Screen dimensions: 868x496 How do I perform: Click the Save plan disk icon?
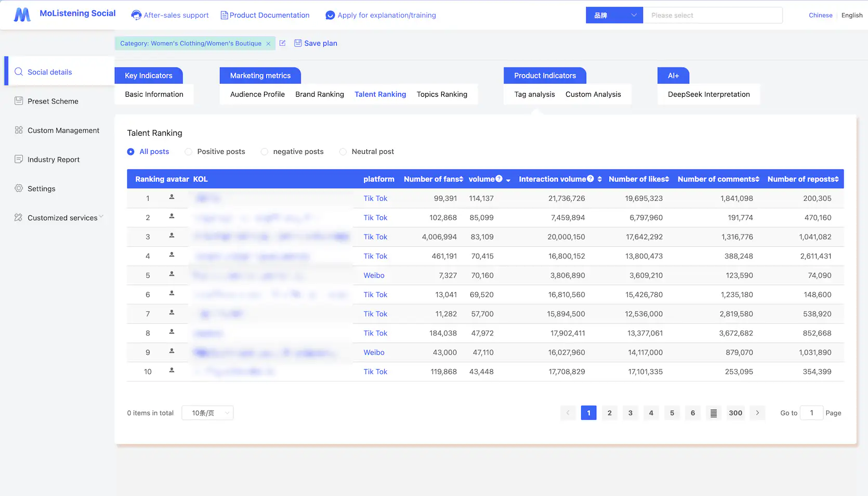pos(298,43)
